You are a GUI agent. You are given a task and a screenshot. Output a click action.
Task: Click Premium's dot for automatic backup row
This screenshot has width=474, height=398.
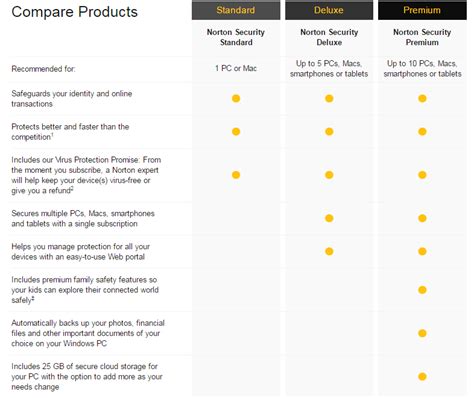pyautogui.click(x=422, y=333)
